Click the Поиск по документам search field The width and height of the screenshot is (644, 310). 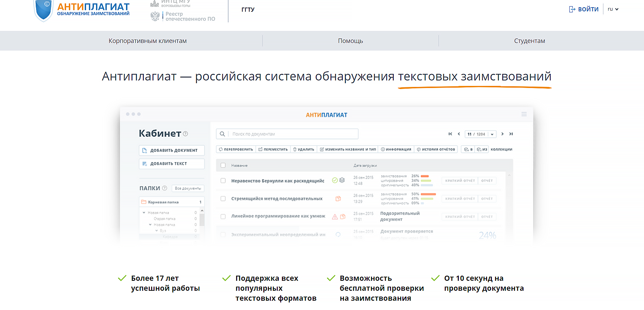click(x=287, y=134)
